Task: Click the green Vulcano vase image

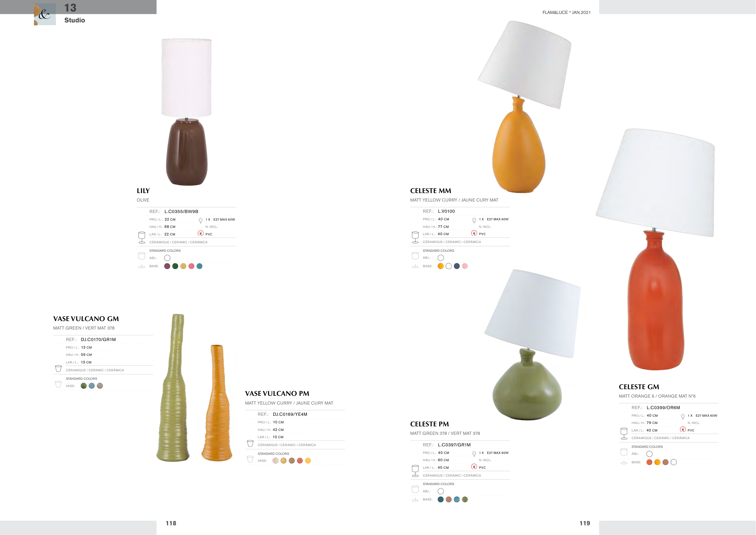Action: 174,388
